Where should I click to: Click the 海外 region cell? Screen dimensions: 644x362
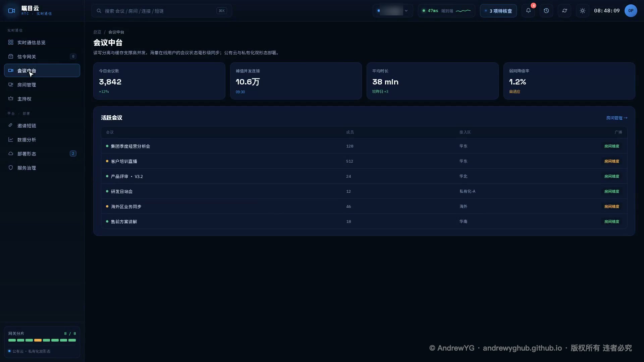pos(463,206)
